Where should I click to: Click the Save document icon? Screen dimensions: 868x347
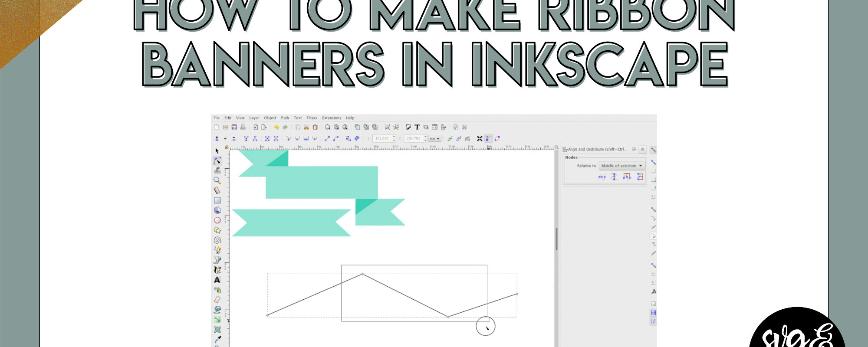(234, 127)
